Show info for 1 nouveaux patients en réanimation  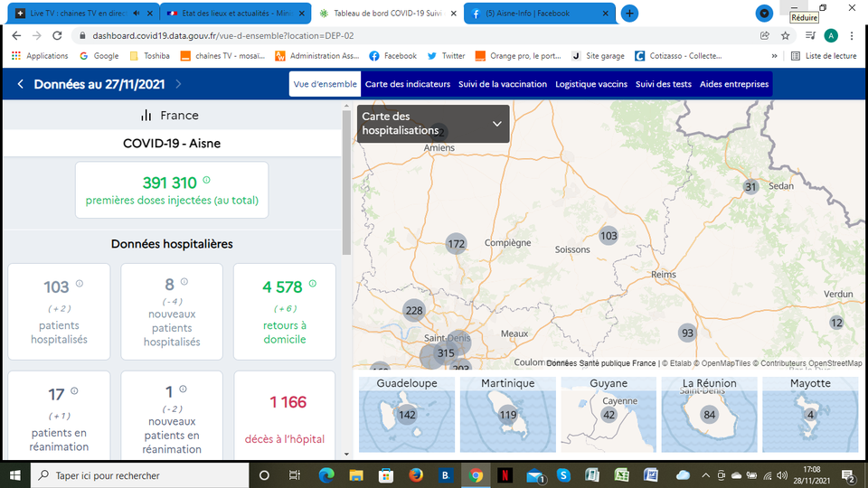coord(184,389)
